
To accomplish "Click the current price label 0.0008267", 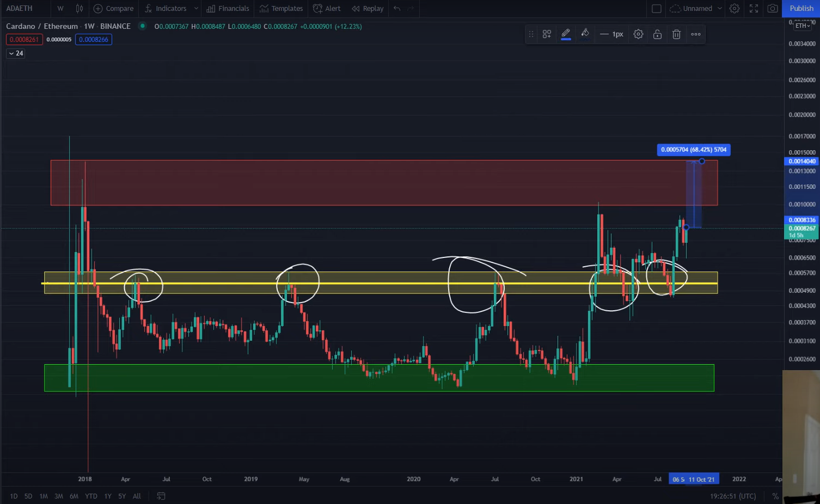I will (801, 229).
